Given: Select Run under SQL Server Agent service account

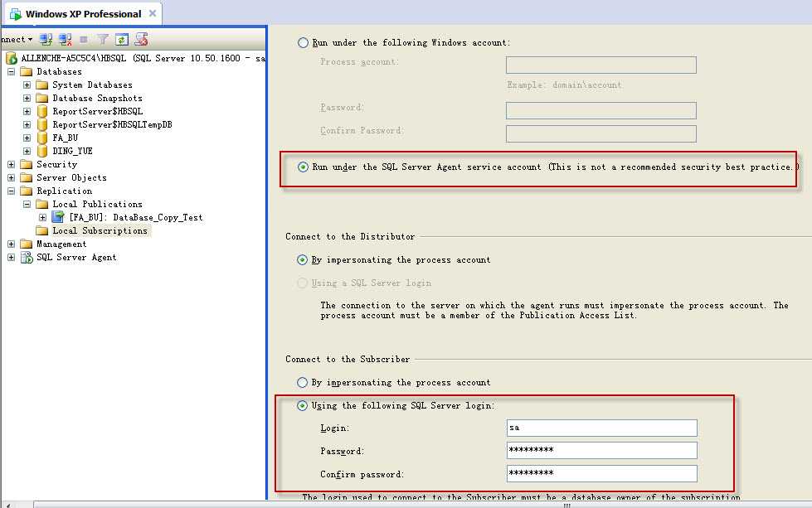Looking at the screenshot, I should [303, 167].
